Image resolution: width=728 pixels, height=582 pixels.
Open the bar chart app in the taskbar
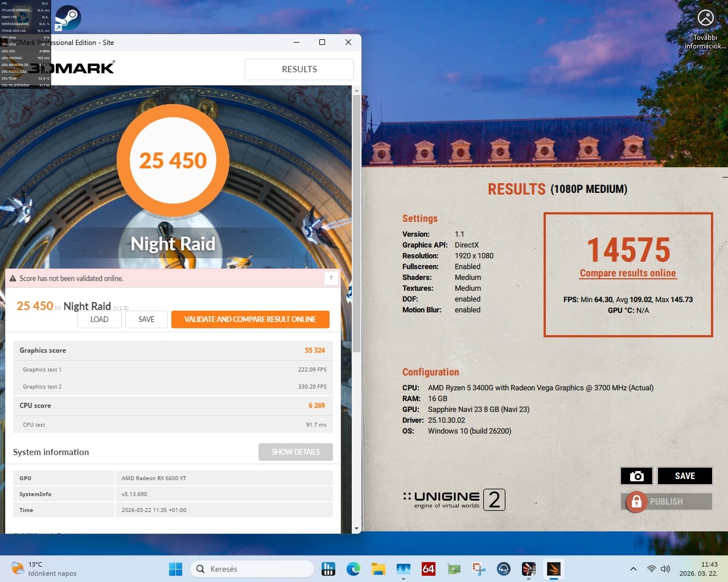coord(328,569)
